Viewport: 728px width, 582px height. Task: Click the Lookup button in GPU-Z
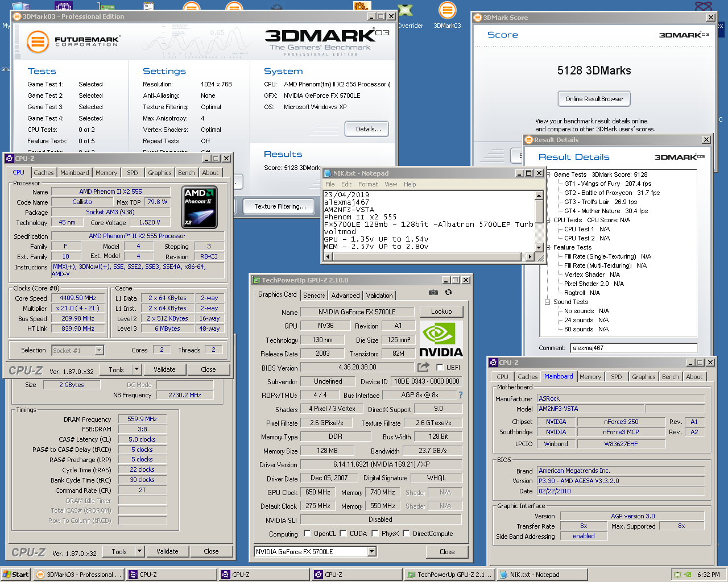pos(441,311)
